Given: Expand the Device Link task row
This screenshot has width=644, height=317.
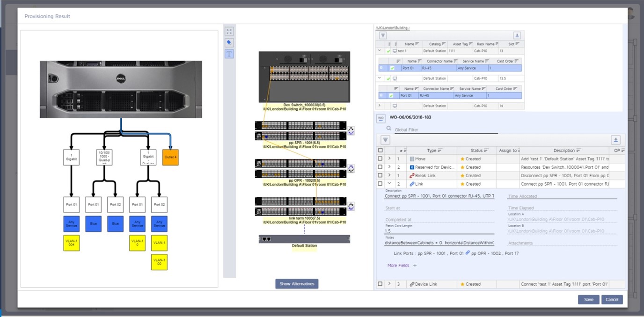Looking at the screenshot, I should [389, 284].
